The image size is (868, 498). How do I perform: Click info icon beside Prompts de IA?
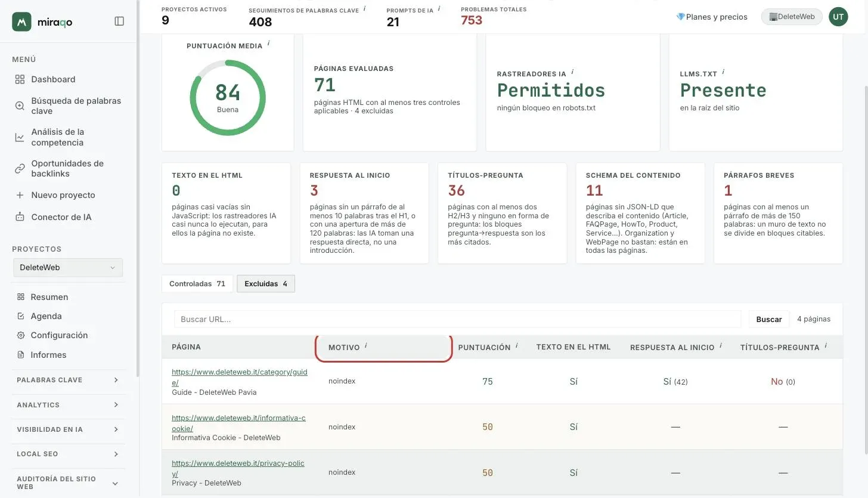pos(439,8)
